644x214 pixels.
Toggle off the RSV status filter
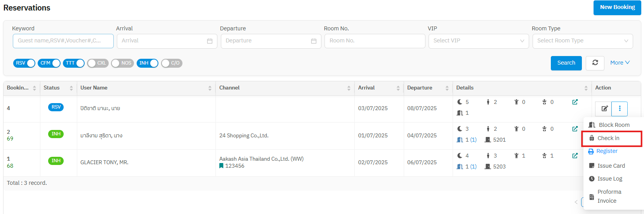[24, 63]
